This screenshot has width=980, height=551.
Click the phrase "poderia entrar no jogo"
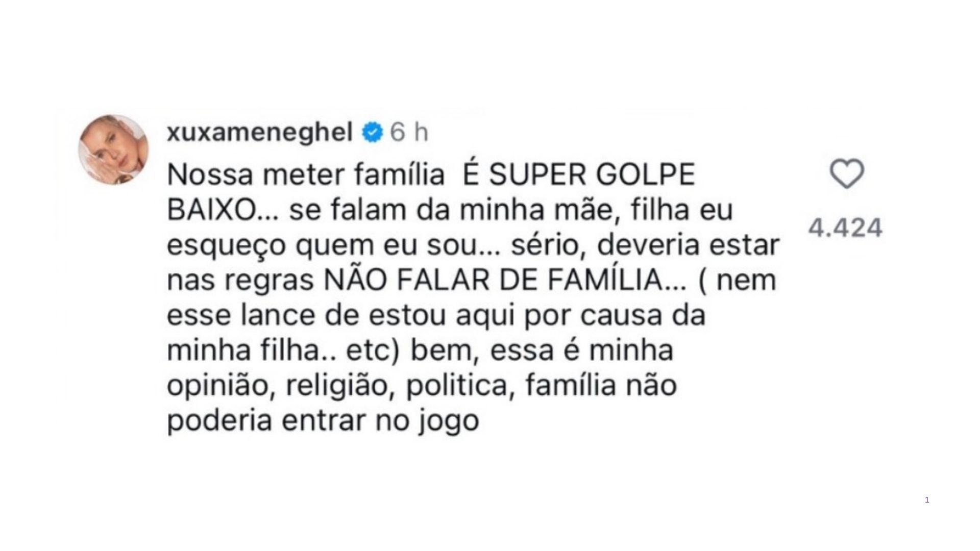point(323,421)
